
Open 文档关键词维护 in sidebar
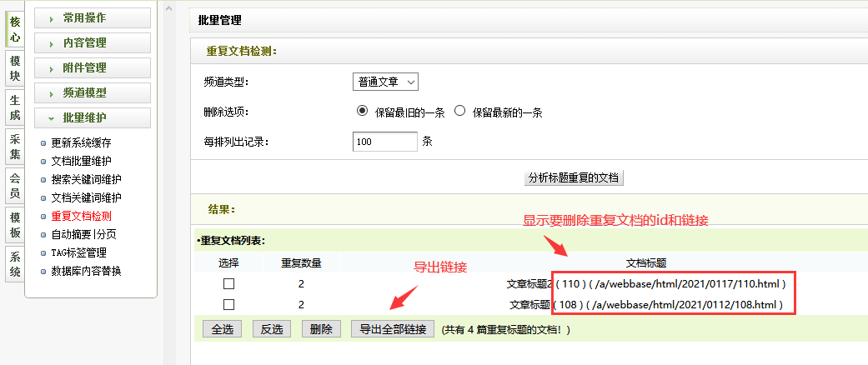[x=87, y=197]
